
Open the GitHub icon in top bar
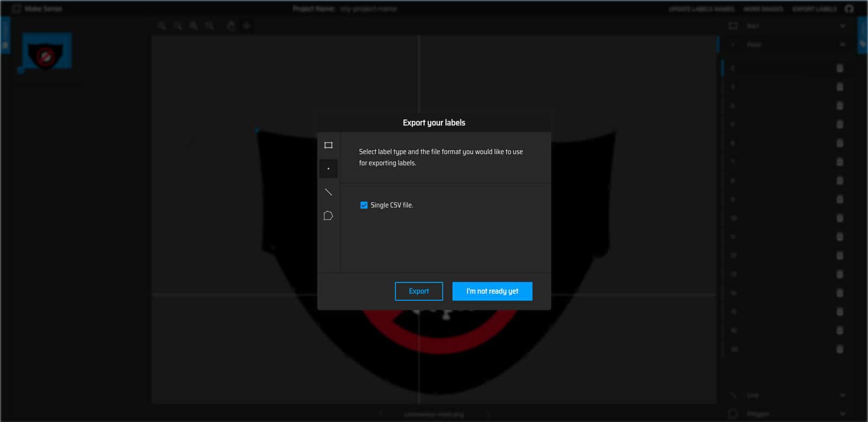850,9
